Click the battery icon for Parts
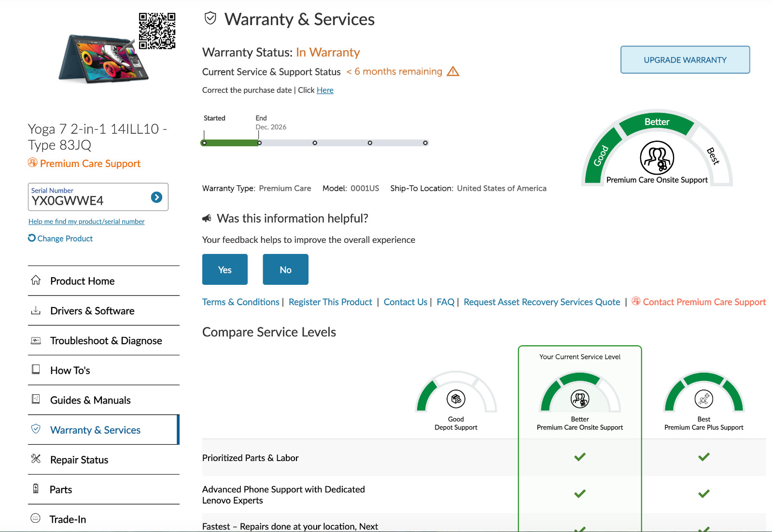This screenshot has width=772, height=532. pos(36,489)
